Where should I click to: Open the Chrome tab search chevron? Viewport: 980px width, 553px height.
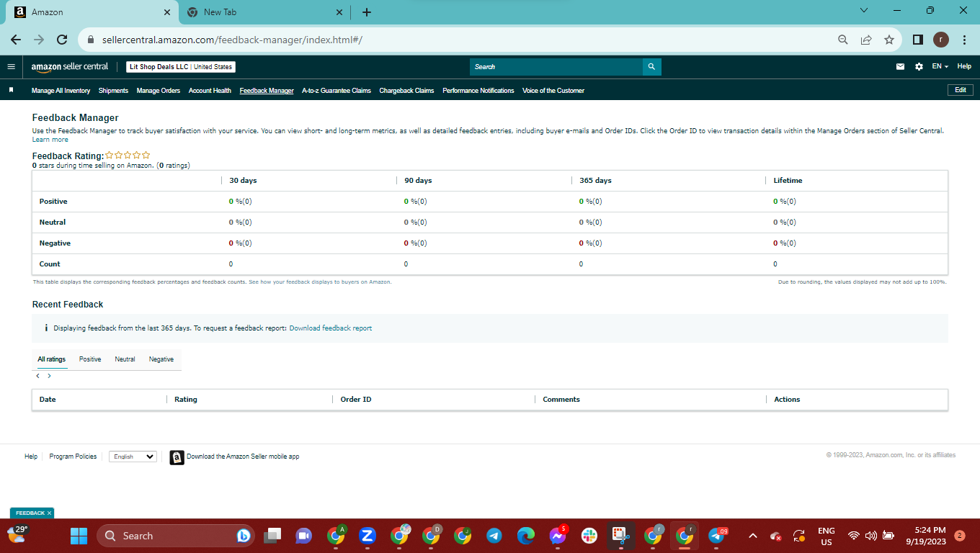coord(864,11)
